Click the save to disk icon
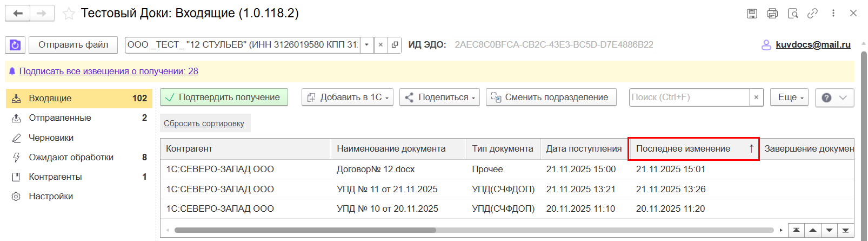 tap(752, 14)
